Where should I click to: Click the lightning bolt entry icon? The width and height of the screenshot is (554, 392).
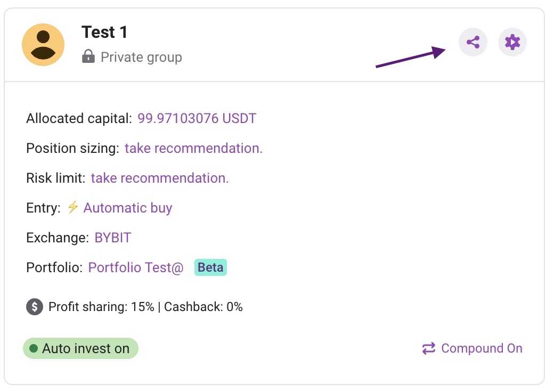point(72,208)
